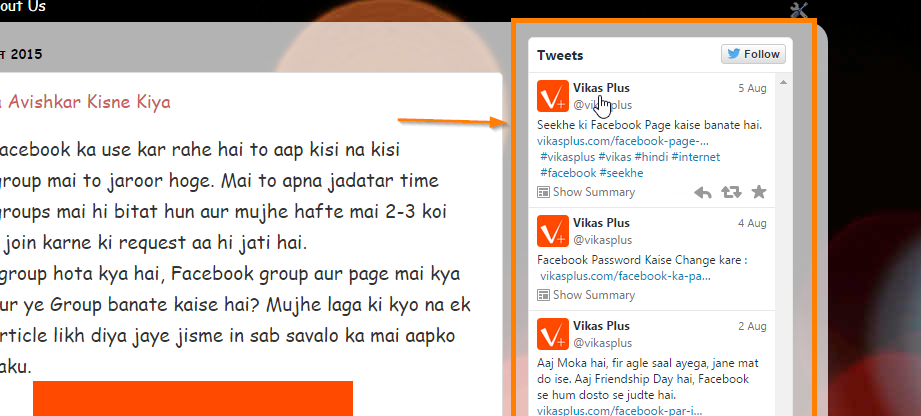The width and height of the screenshot is (921, 416).
Task: Click the Twitter Follow button
Action: [753, 54]
